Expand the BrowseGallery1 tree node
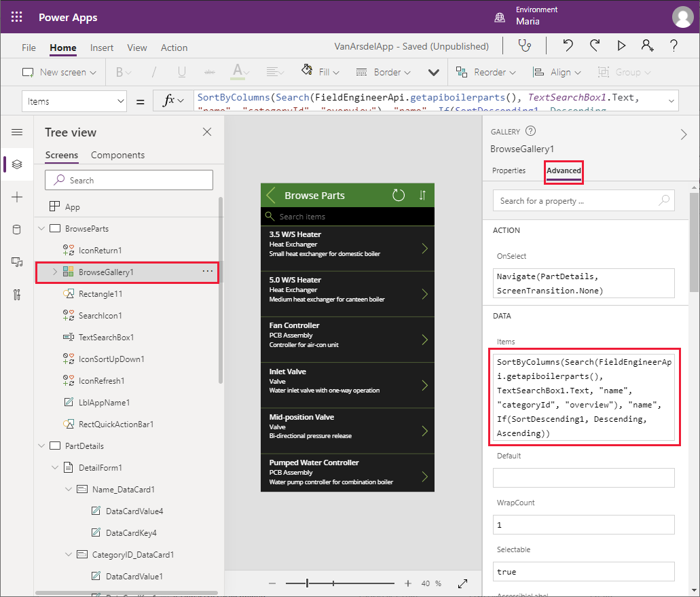Screen dimensions: 700x597 (x=55, y=272)
